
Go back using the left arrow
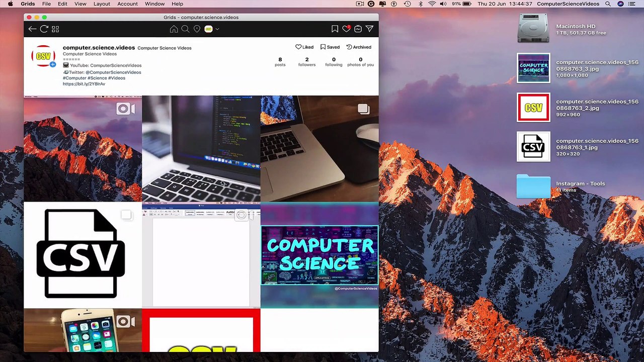coord(32,29)
